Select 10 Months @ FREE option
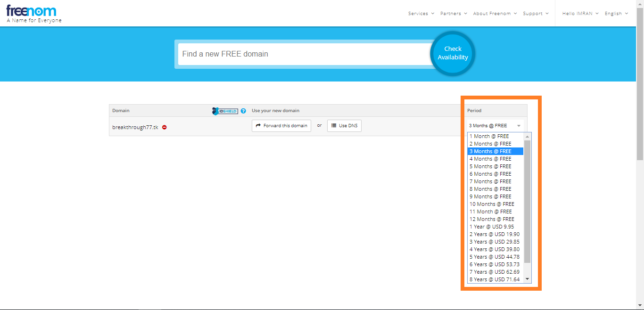The image size is (644, 310). [x=495, y=204]
